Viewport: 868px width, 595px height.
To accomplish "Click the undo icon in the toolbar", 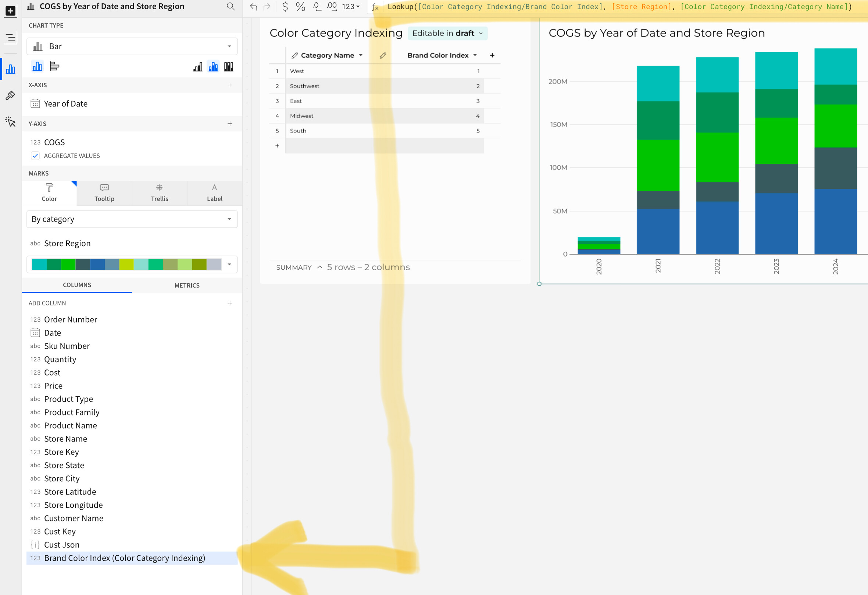I will point(253,7).
